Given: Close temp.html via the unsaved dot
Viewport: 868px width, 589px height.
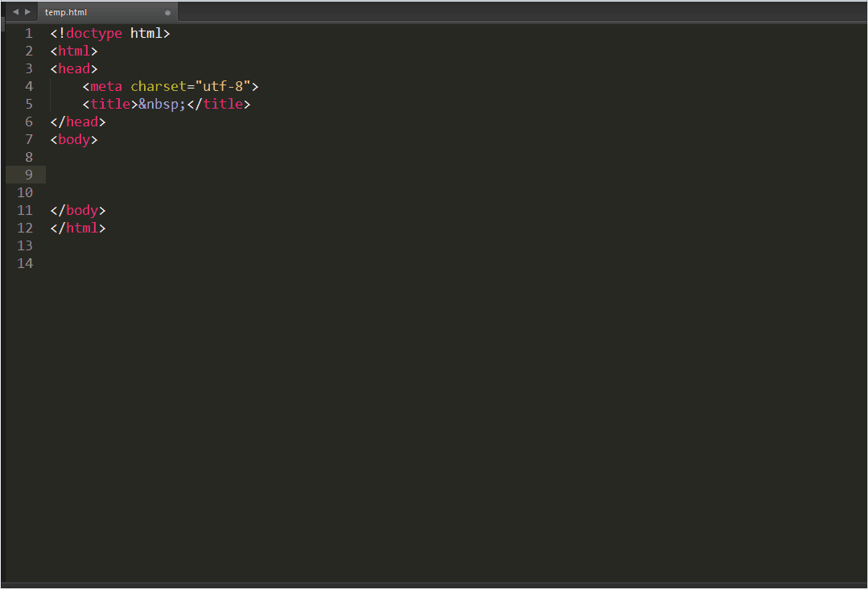Looking at the screenshot, I should click(168, 12).
